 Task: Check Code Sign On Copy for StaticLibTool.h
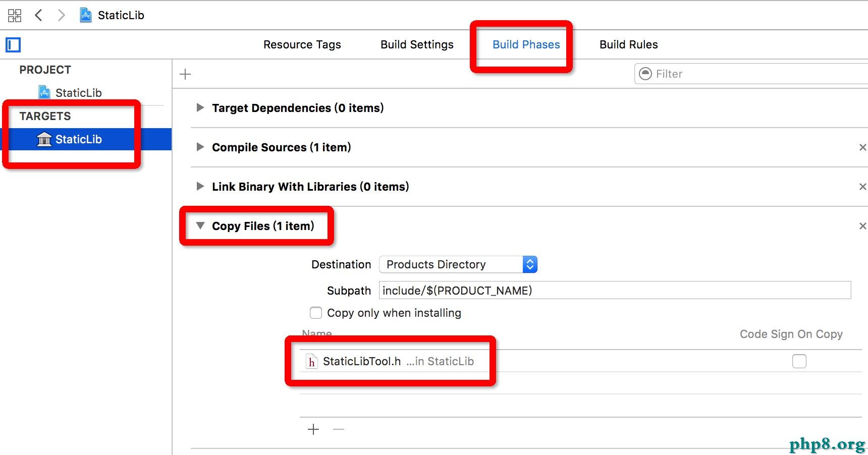[799, 361]
